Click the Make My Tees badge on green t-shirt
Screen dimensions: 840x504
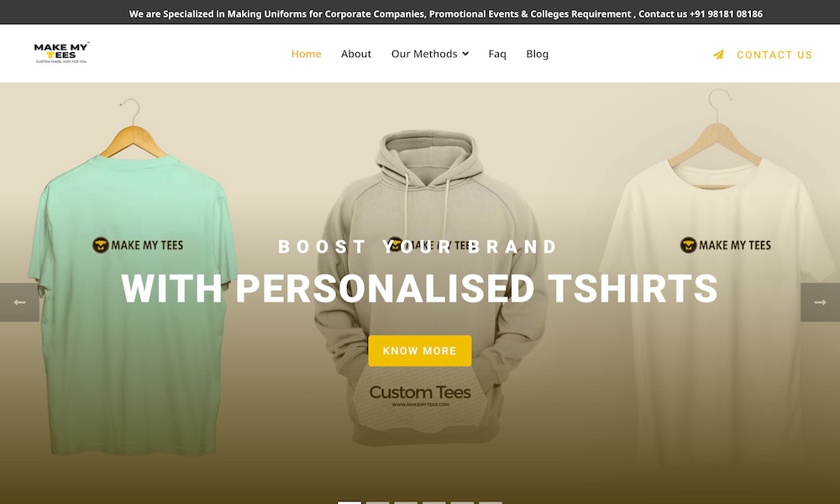click(x=138, y=245)
